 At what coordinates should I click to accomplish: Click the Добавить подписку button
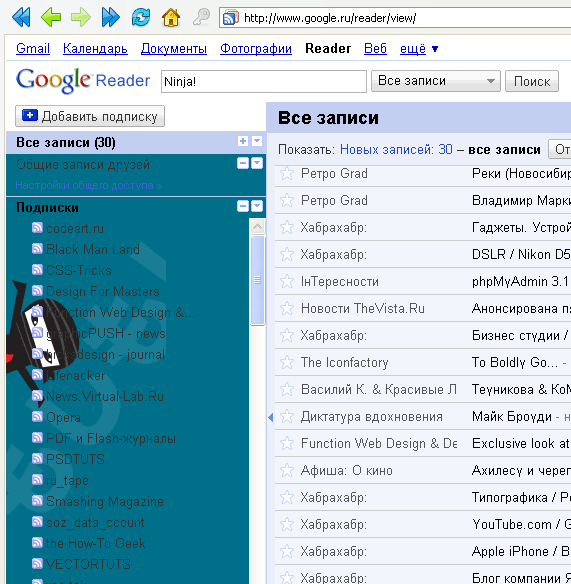(x=90, y=116)
